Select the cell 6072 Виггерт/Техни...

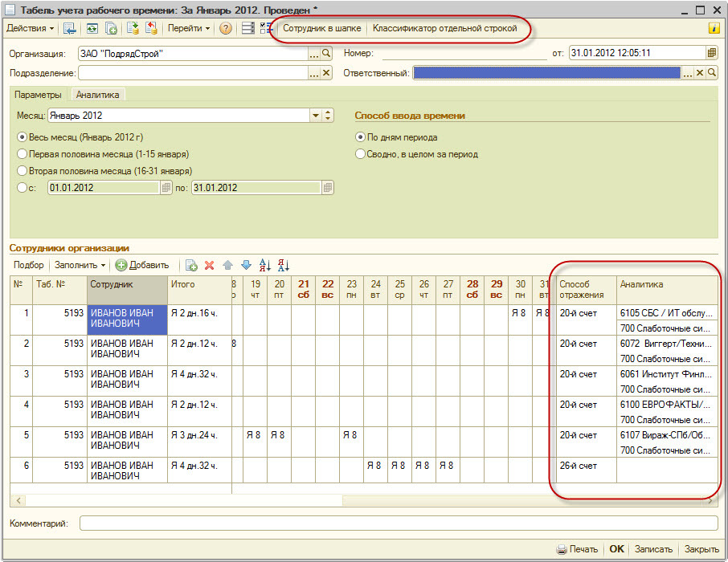tap(667, 344)
